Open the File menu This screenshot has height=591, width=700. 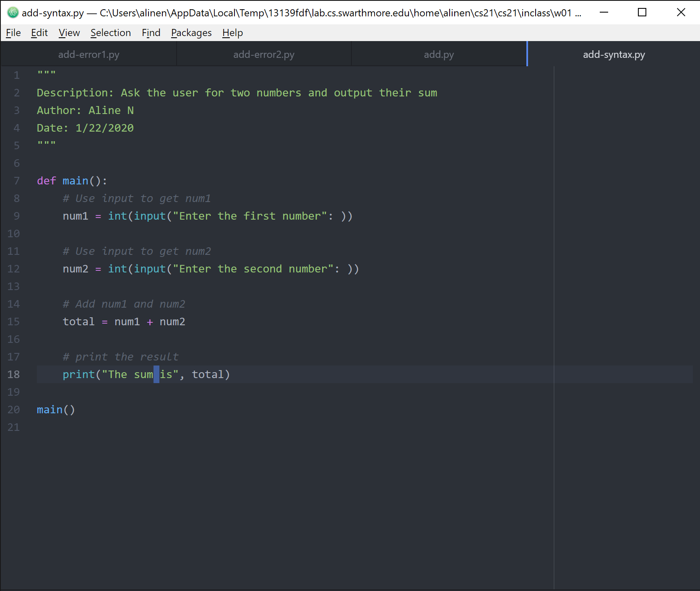pyautogui.click(x=13, y=33)
